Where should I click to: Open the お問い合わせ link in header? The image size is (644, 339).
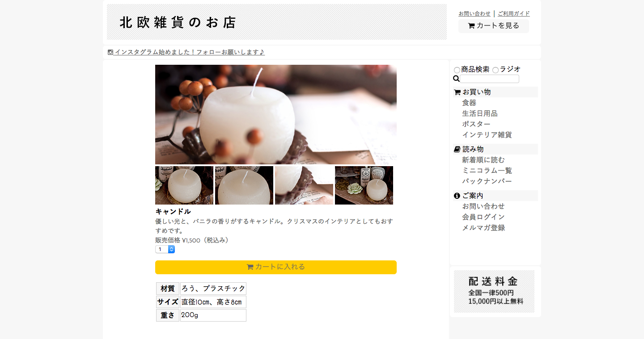[x=475, y=14]
